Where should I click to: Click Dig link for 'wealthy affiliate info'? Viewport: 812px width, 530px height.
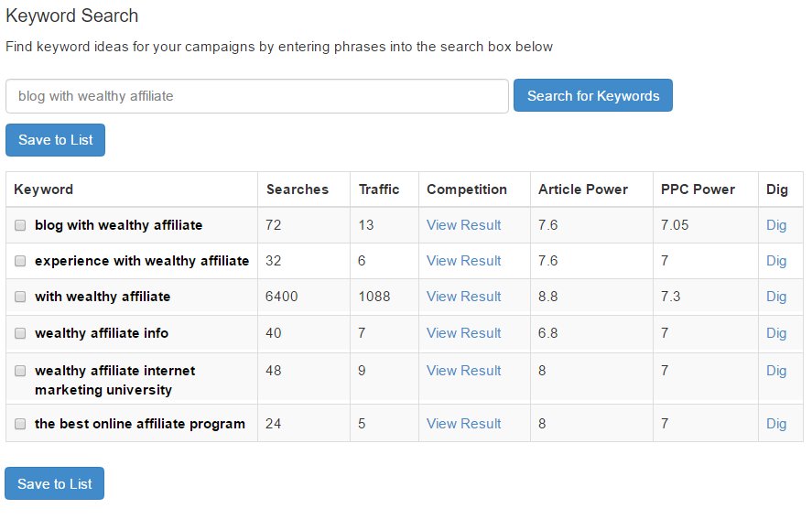point(776,333)
